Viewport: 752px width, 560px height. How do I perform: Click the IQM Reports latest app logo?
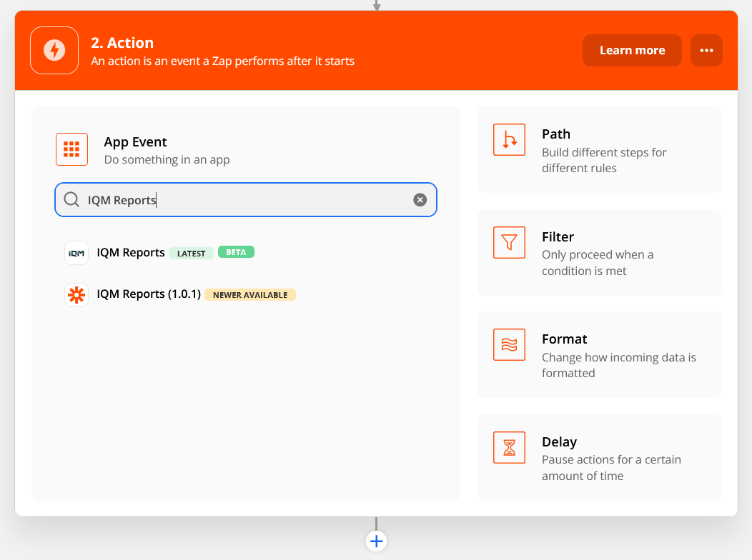point(76,253)
